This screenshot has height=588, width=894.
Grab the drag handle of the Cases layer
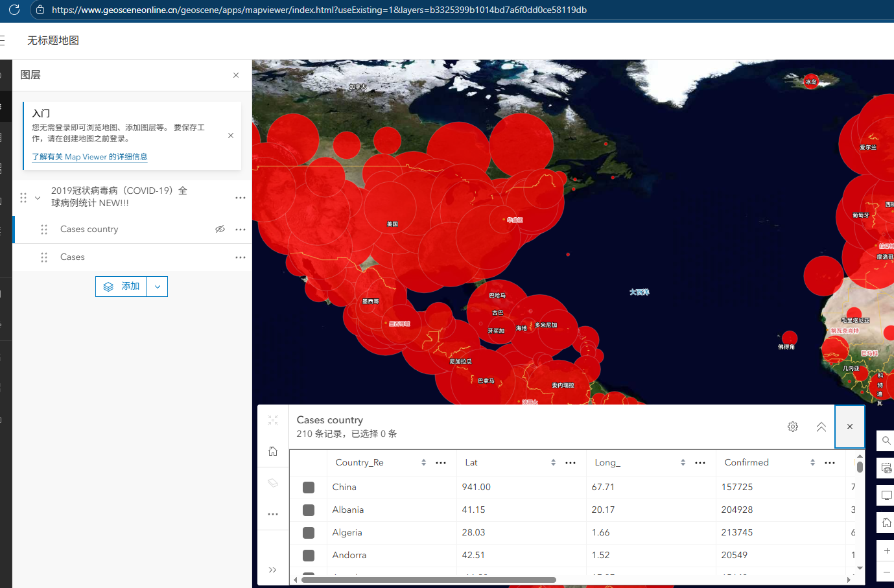pyautogui.click(x=44, y=257)
